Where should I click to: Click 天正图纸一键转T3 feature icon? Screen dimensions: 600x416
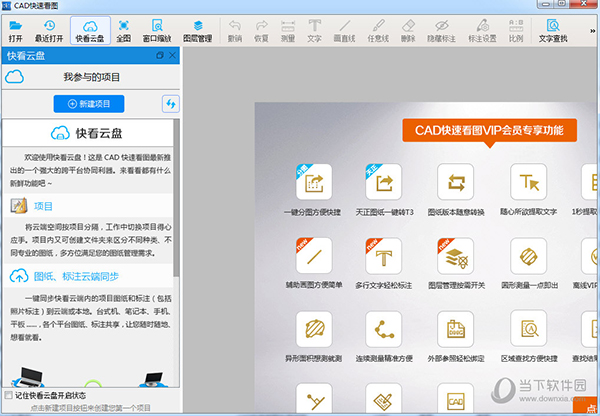[x=383, y=182]
